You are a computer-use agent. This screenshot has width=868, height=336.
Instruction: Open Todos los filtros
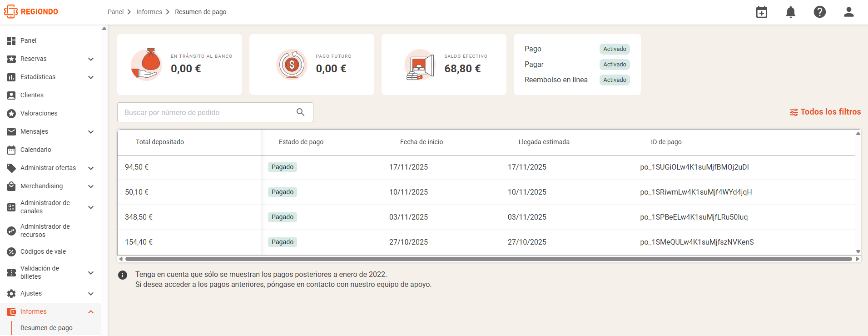point(825,112)
